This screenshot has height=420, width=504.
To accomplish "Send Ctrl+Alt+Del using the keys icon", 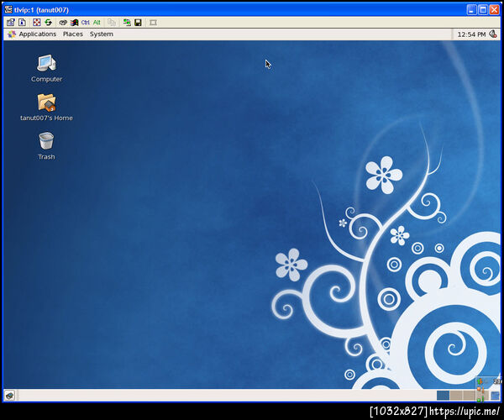I will pos(63,23).
